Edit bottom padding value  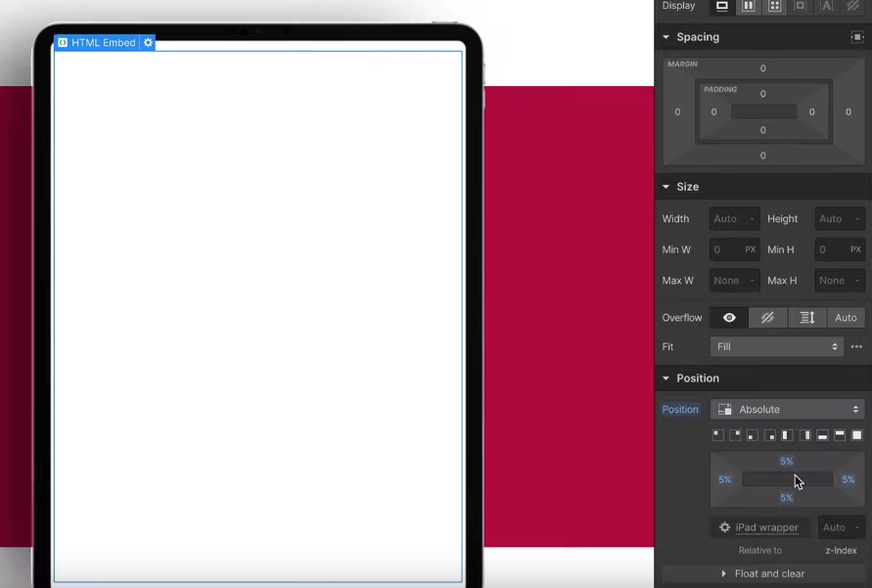tap(763, 130)
